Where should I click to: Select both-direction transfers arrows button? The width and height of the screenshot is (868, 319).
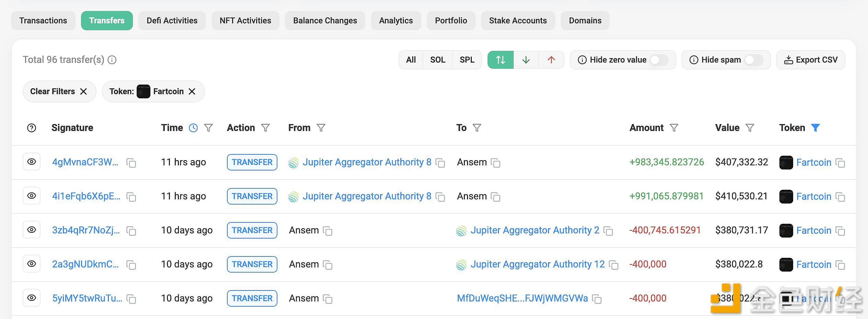501,60
